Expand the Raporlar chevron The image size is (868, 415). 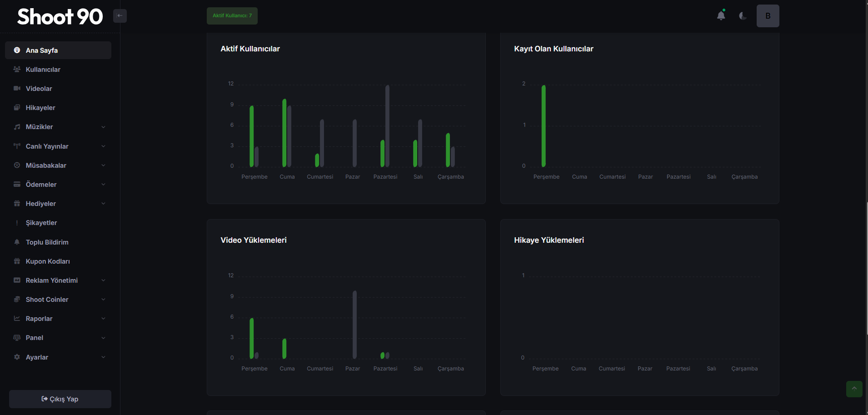click(103, 319)
